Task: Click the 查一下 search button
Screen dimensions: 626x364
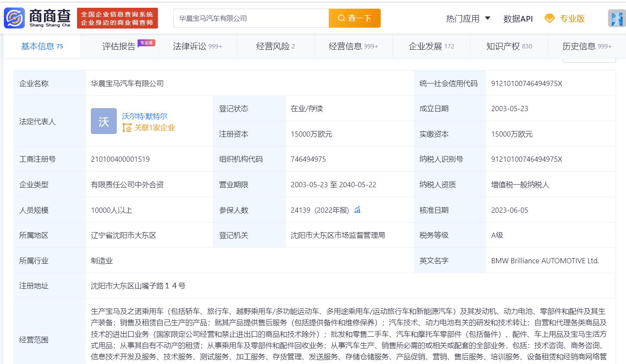Action: coord(355,18)
